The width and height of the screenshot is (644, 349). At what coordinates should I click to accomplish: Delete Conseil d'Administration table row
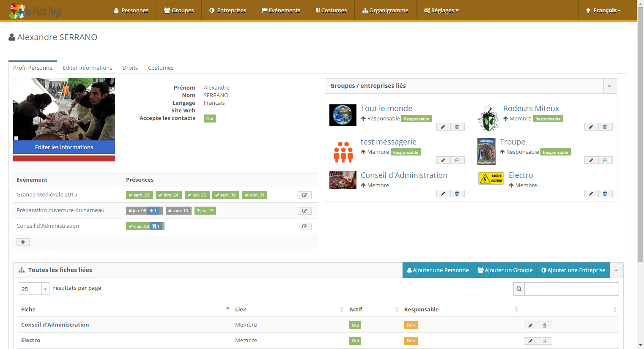pos(545,325)
